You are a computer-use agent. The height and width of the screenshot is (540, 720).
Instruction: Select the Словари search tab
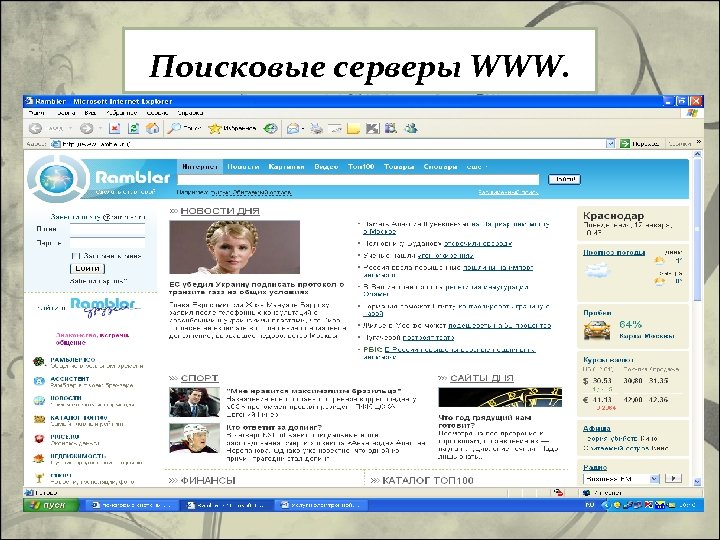coord(440,167)
